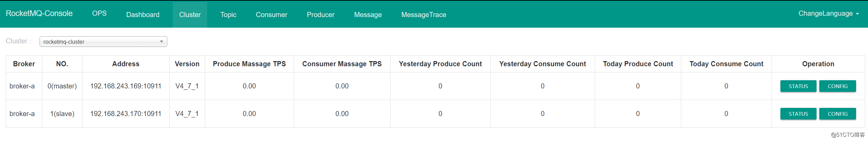Open the rocketmq-cluster selection dropdown
This screenshot has width=868, height=141.
[x=103, y=42]
